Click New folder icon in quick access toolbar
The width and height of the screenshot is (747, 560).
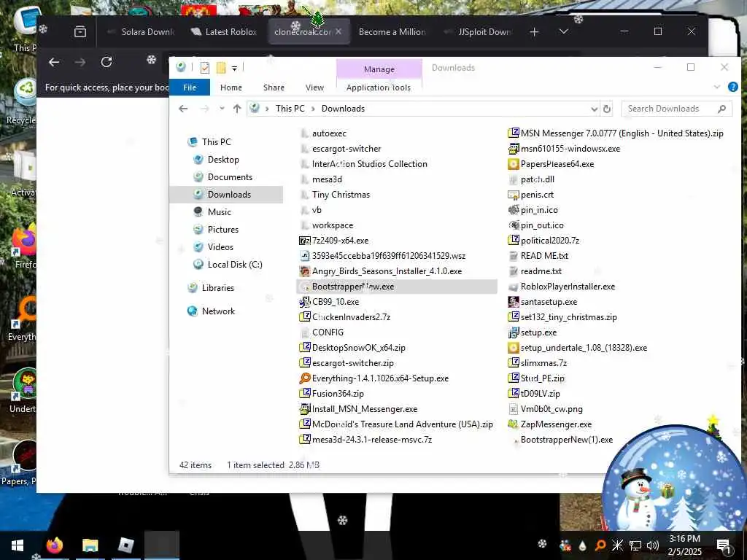tap(221, 68)
